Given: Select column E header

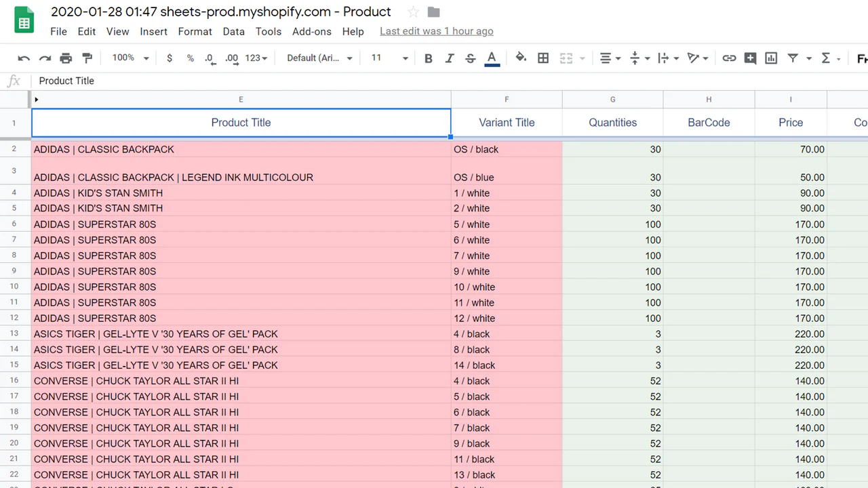Looking at the screenshot, I should click(241, 100).
